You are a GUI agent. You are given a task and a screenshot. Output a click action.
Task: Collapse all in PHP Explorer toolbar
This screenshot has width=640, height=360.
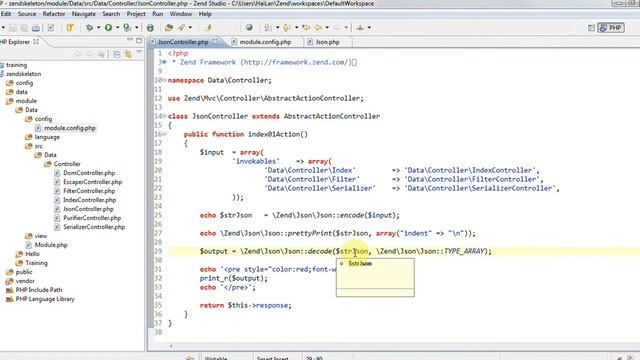(117, 54)
